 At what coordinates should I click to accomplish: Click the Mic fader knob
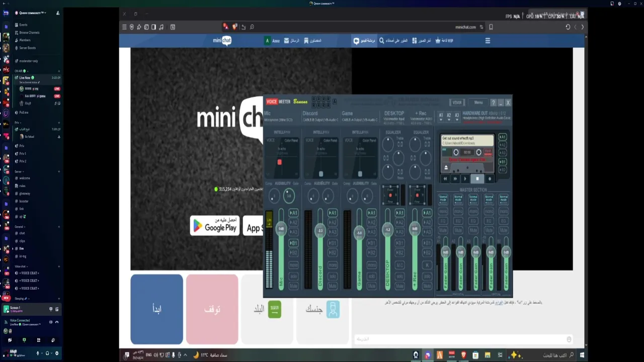[281, 229]
